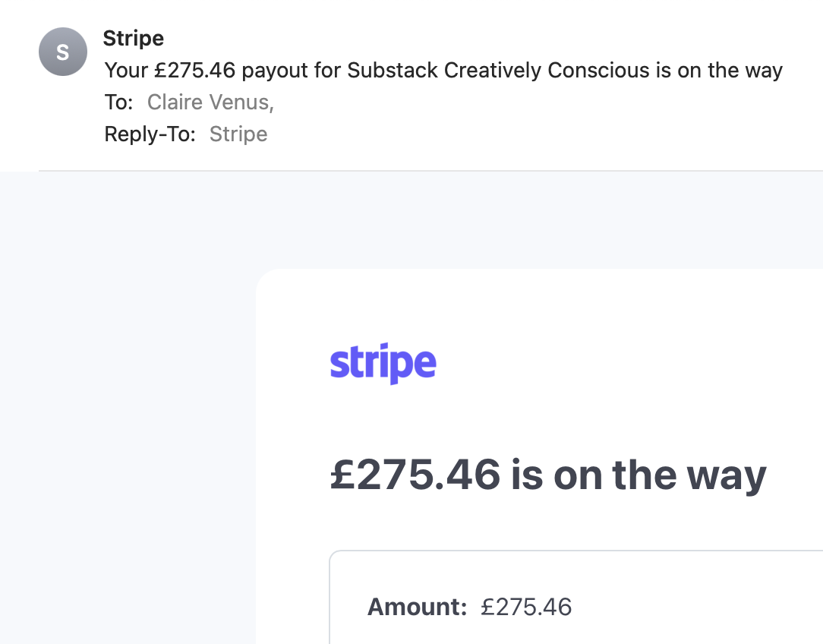Select the Claire Venus recipient
This screenshot has height=644, width=823.
tap(210, 103)
